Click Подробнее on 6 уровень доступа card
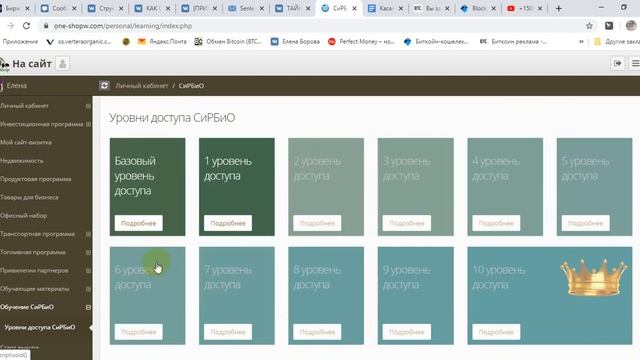The height and width of the screenshot is (360, 640). [139, 332]
